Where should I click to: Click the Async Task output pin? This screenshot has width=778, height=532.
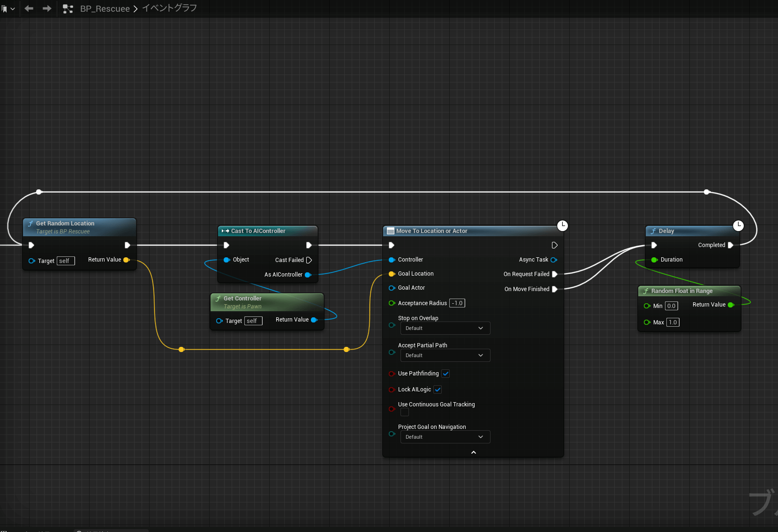pos(554,260)
